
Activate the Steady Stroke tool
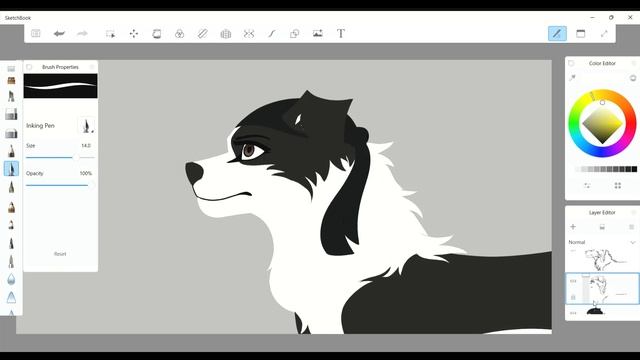point(271,34)
